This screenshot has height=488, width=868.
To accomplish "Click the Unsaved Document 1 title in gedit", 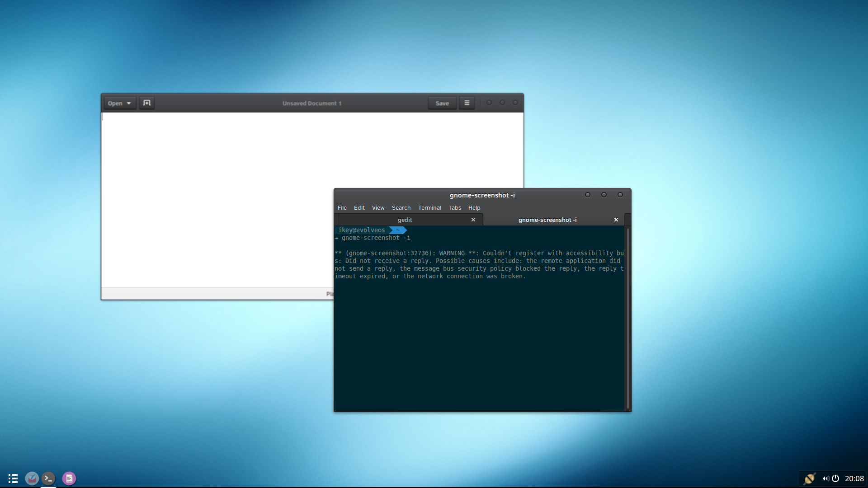I will pos(312,103).
